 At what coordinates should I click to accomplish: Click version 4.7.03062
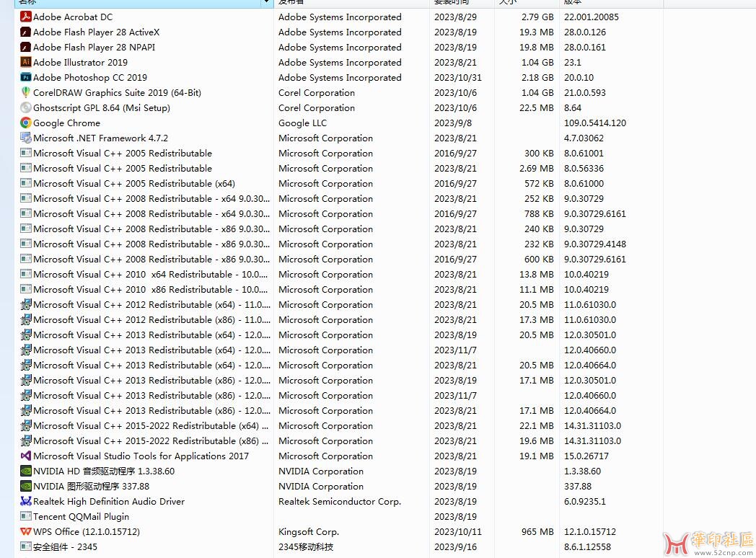[x=584, y=138]
